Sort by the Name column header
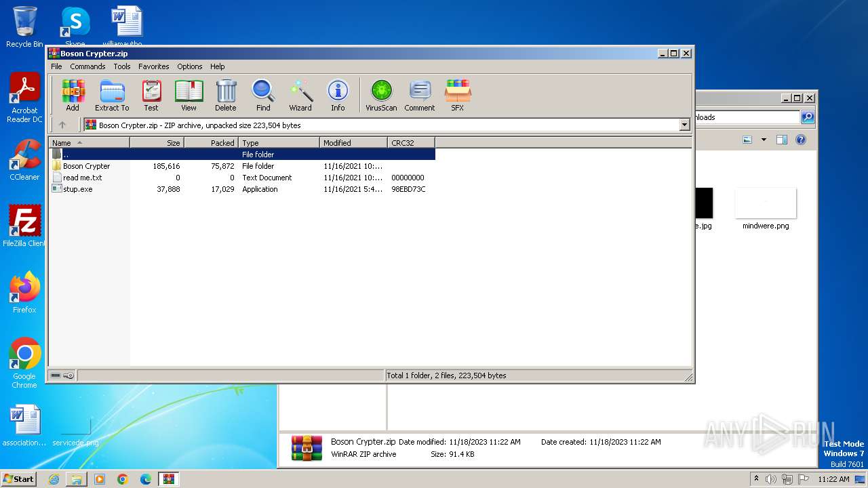 click(89, 143)
